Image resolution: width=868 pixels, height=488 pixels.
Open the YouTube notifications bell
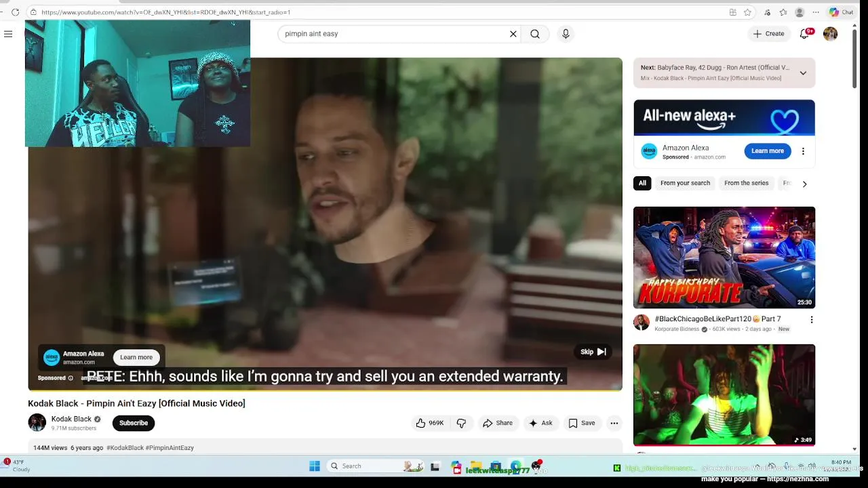[x=804, y=34]
